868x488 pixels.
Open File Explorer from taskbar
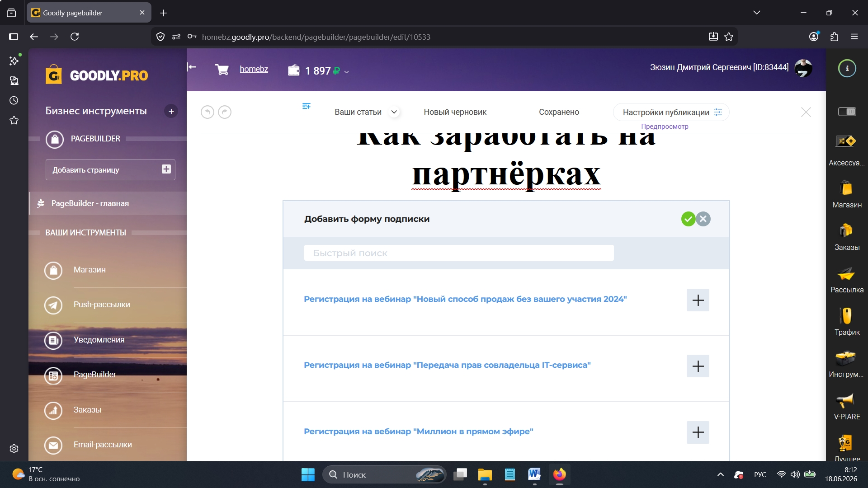click(x=485, y=474)
